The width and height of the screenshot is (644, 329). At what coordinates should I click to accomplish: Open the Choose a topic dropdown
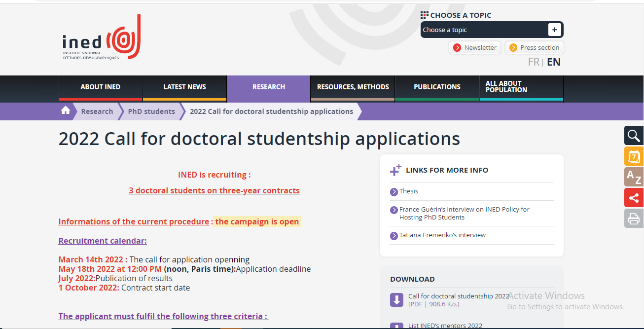[x=492, y=30]
